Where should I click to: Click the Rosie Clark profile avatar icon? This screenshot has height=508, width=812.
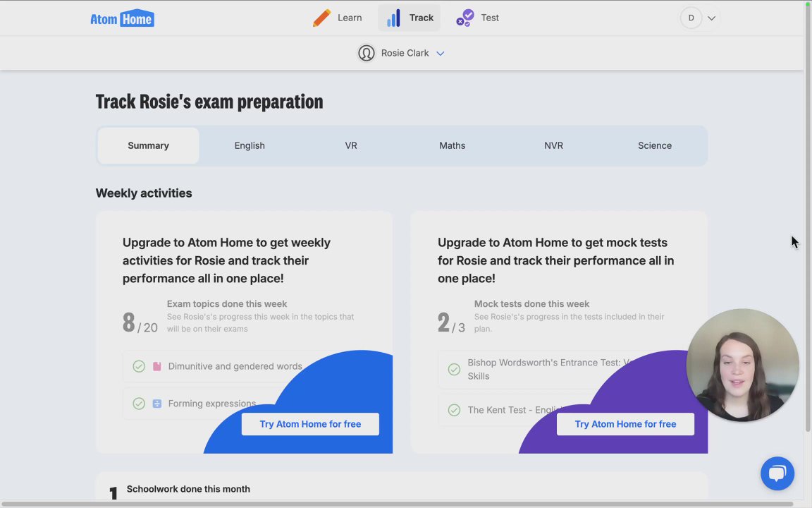point(366,53)
